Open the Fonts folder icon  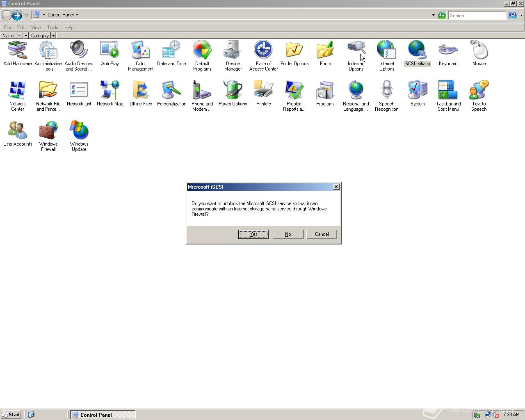(325, 53)
